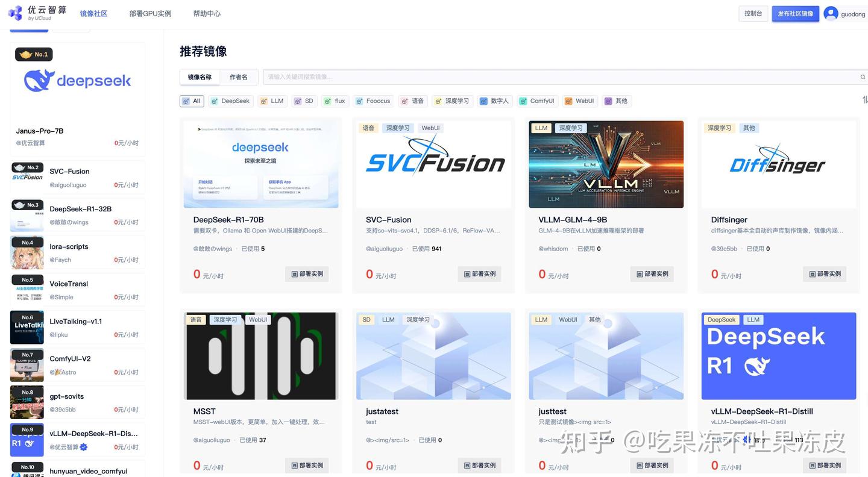Open the SVC-Fusion card thumbnail
The width and height of the screenshot is (868, 477).
pyautogui.click(x=433, y=163)
